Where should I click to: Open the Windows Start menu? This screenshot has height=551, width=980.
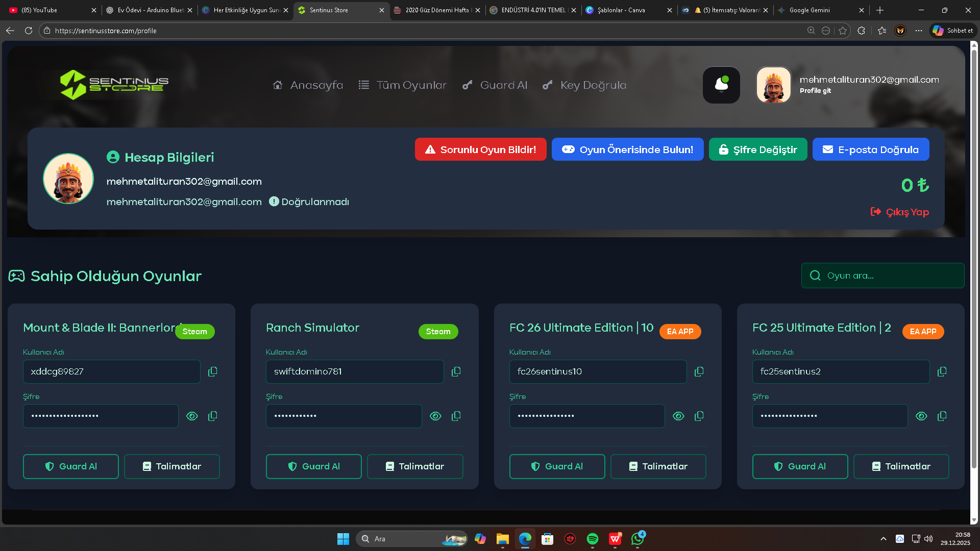[x=343, y=539]
